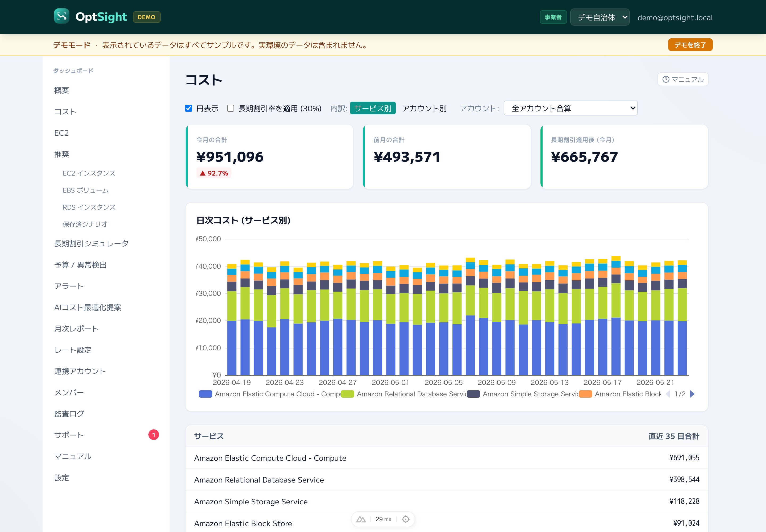Image resolution: width=766 pixels, height=532 pixels.
Task: Open AIコスト最適化提案 page
Action: [x=88, y=307]
